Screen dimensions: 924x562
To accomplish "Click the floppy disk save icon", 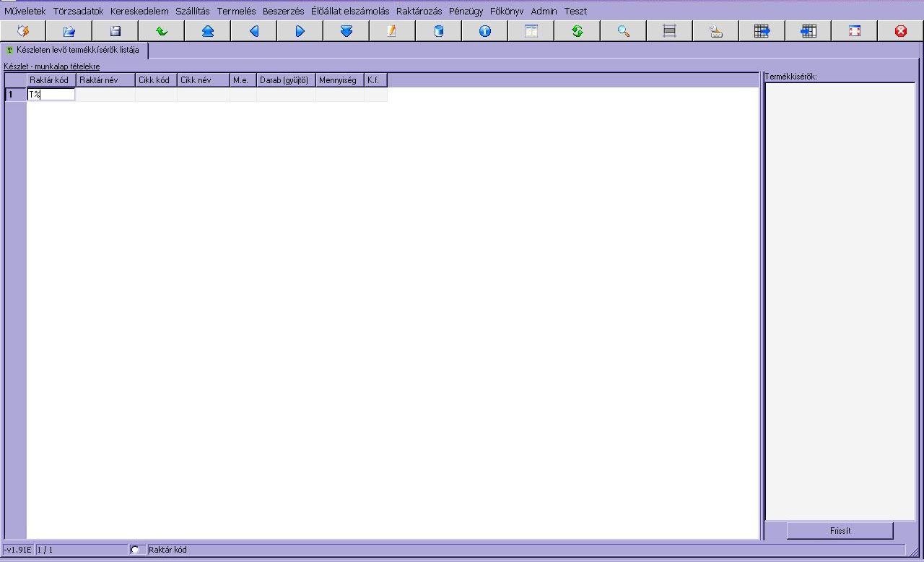I will point(115,31).
